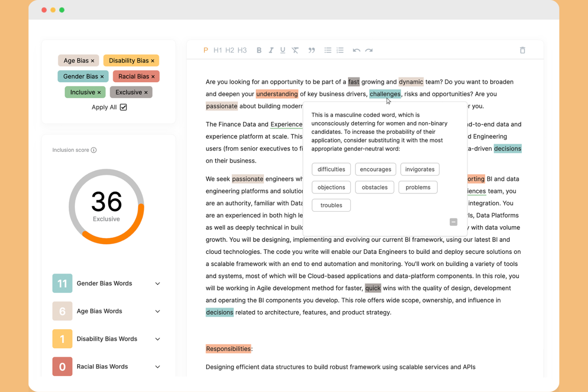
Task: Click highlighted word 'dynamic'
Action: (x=411, y=82)
